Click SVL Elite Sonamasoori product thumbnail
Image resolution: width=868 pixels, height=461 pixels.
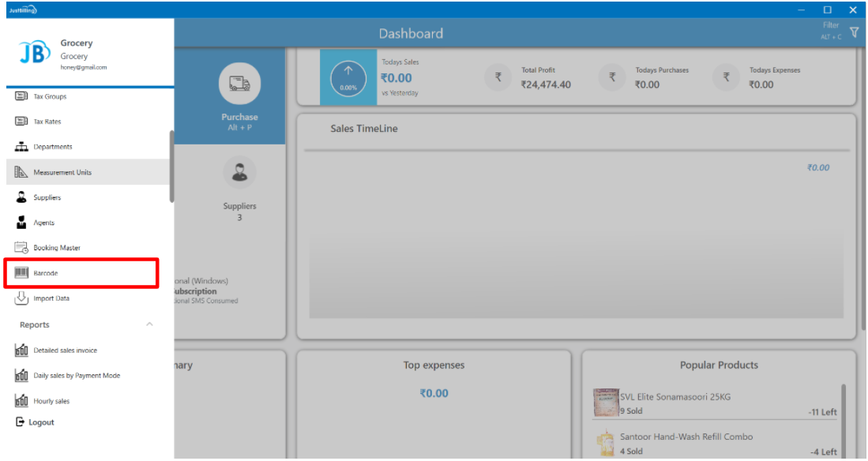tap(605, 403)
